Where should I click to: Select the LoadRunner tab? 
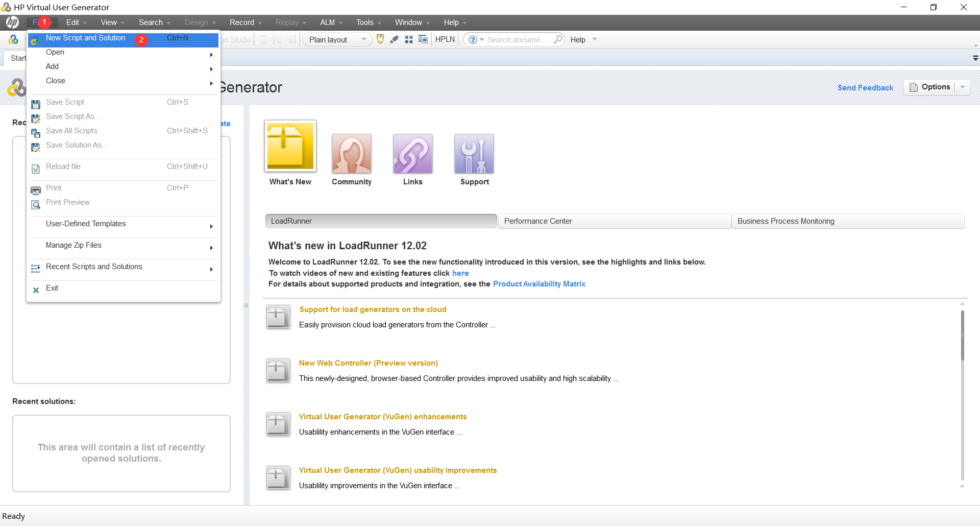(381, 221)
